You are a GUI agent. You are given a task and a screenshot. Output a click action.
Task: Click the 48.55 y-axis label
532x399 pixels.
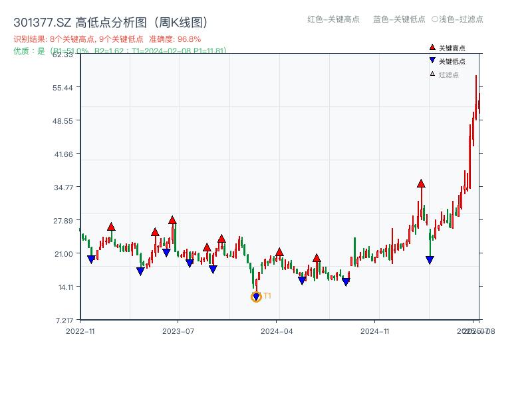(63, 121)
